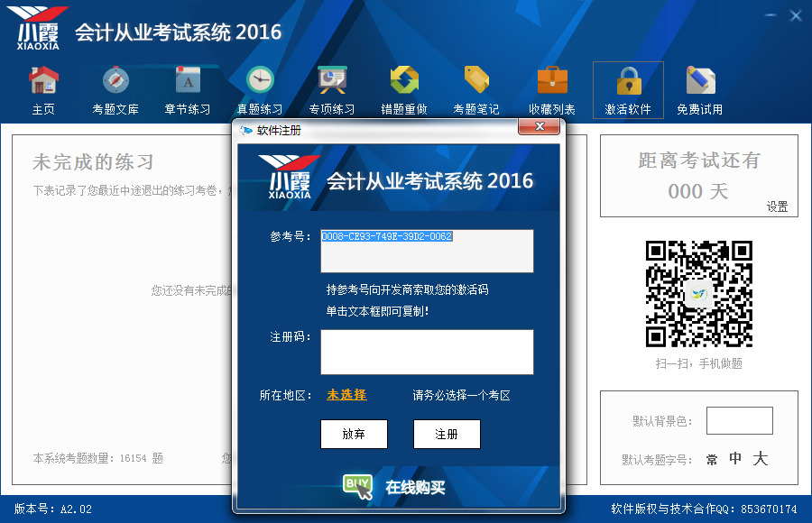Click the 默认背景色 white color swatch
This screenshot has height=523, width=812.
click(x=740, y=420)
